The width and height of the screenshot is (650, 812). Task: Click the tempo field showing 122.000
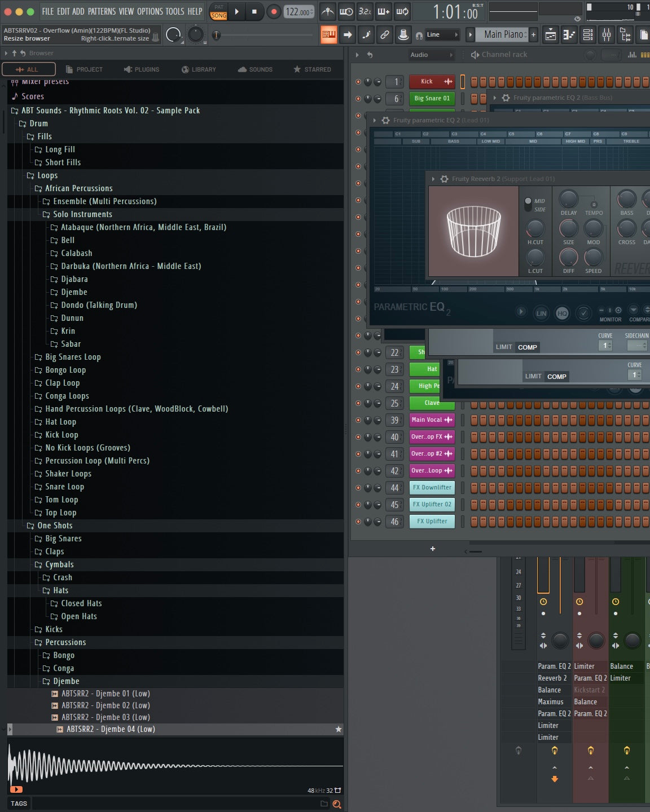297,12
